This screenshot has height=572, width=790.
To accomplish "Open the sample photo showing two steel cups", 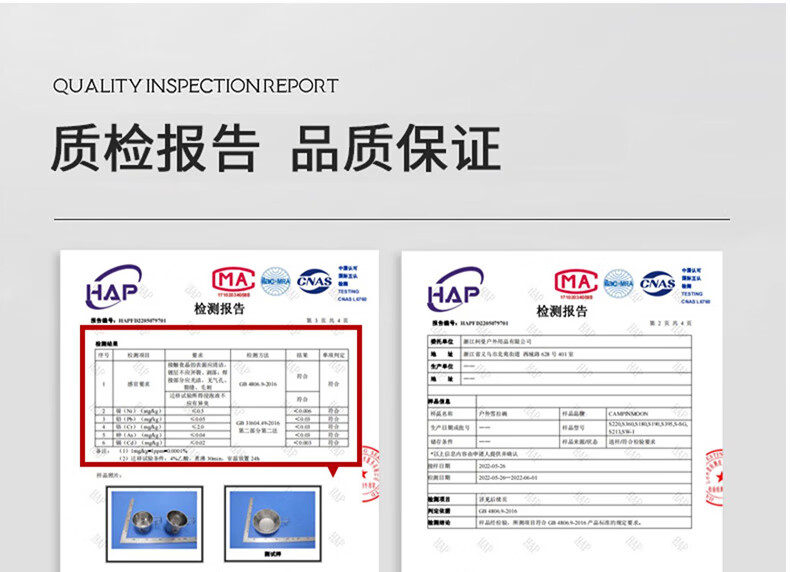I will [155, 524].
